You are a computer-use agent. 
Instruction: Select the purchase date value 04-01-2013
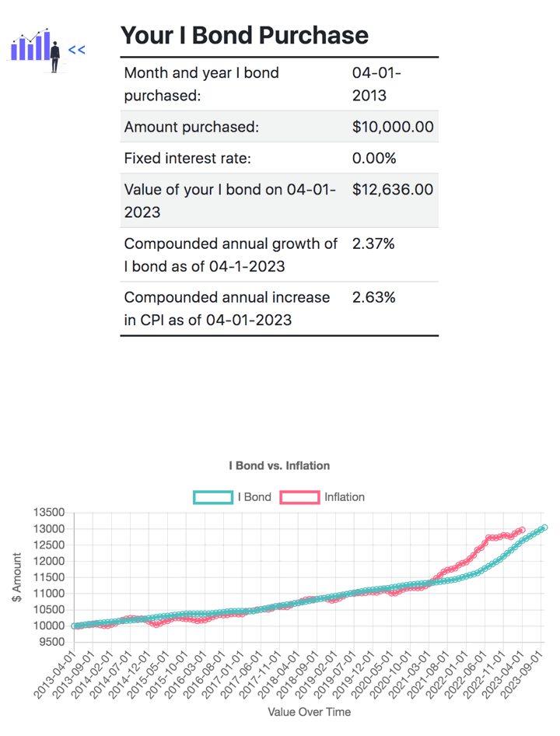(376, 84)
